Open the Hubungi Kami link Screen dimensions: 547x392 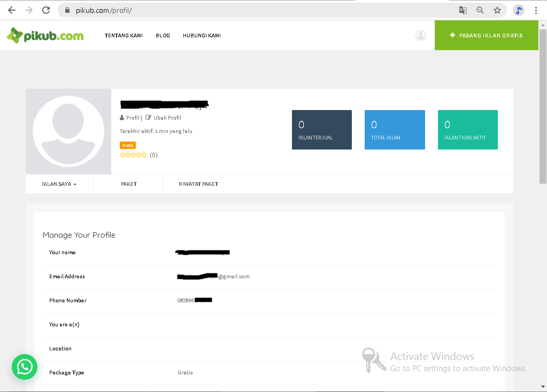(202, 36)
